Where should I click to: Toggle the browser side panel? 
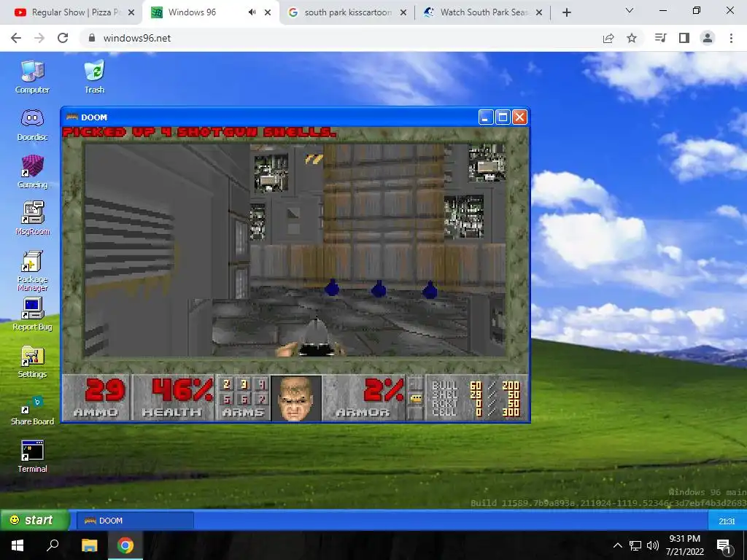684,38
